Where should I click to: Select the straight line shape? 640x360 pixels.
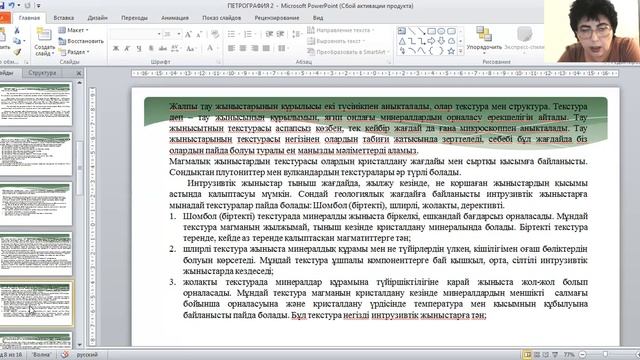[412, 31]
